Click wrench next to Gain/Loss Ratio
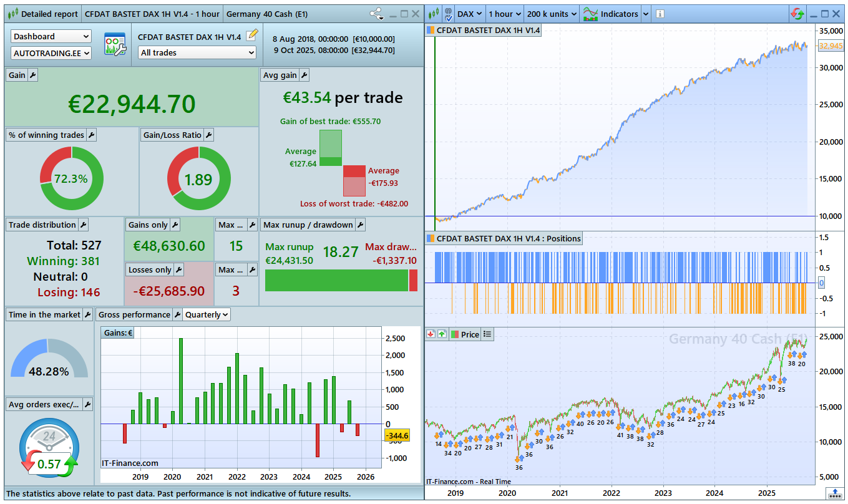The image size is (848, 504). click(x=208, y=135)
